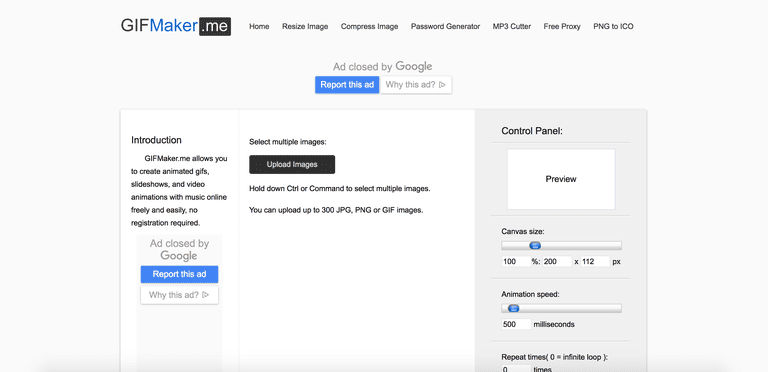Screen dimensions: 768x372
Task: Open the Home menu item
Action: pyautogui.click(x=259, y=26)
